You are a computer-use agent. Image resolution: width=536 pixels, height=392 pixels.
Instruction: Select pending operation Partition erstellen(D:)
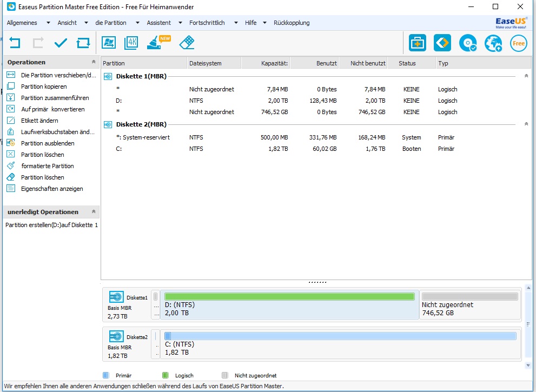51,225
